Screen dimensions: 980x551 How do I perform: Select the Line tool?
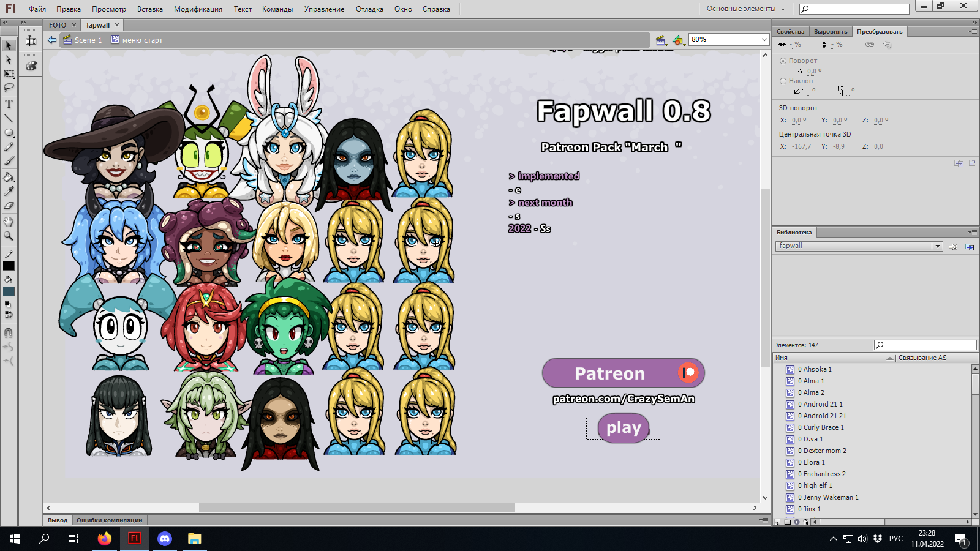tap(9, 118)
